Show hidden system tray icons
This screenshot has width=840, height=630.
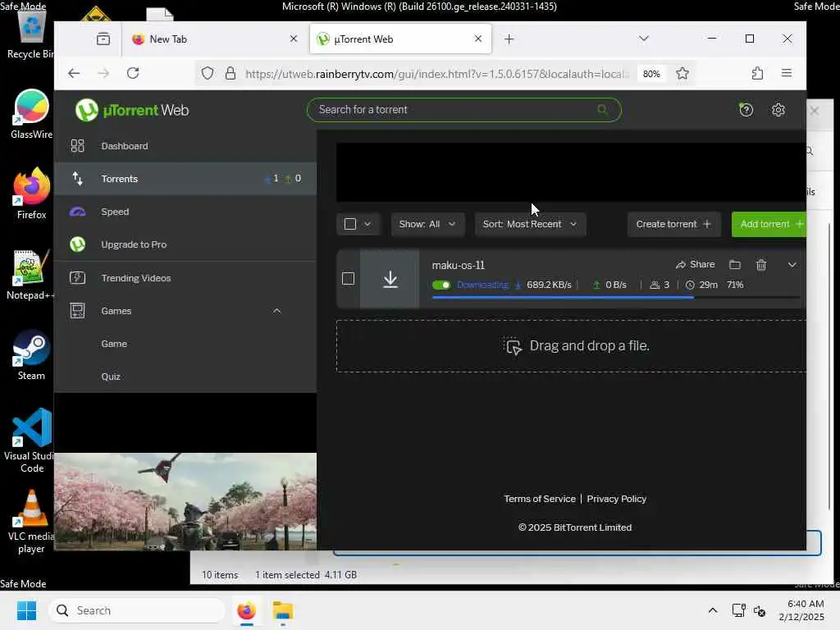pos(713,610)
